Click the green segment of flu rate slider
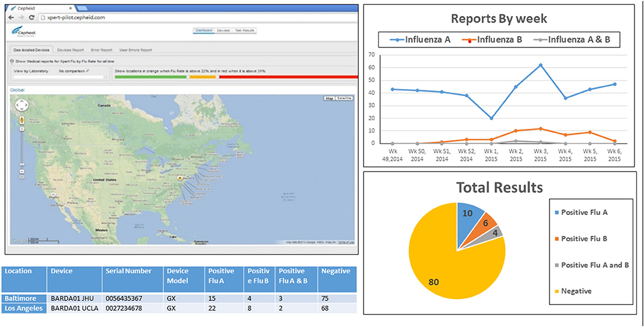Image resolution: width=644 pixels, height=327 pixels. (150, 77)
